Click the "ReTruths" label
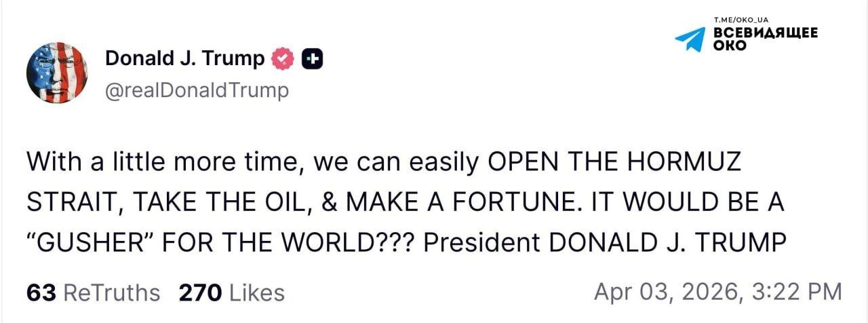This screenshot has width=868, height=323. tap(111, 292)
